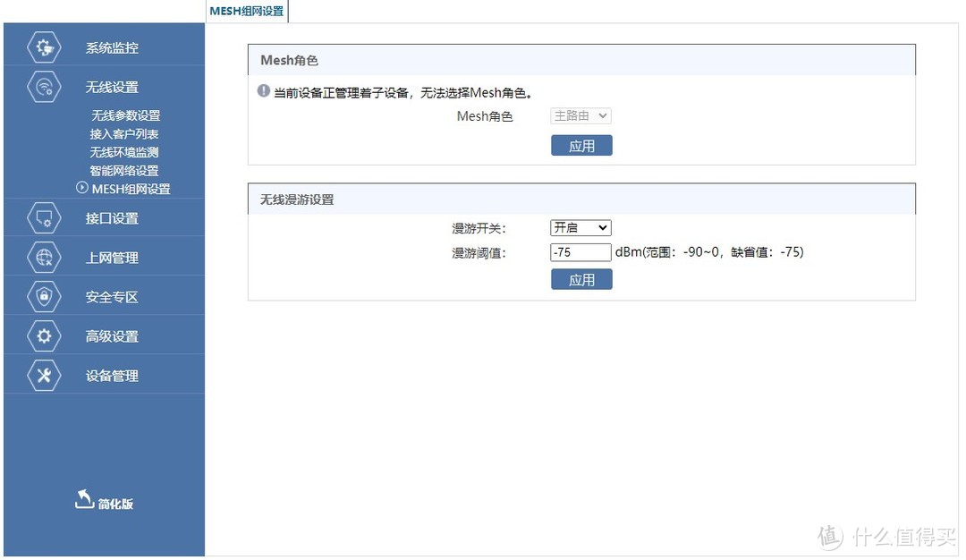Image resolution: width=966 pixels, height=560 pixels.
Task: Select the 上网管理 globe icon
Action: [x=43, y=257]
